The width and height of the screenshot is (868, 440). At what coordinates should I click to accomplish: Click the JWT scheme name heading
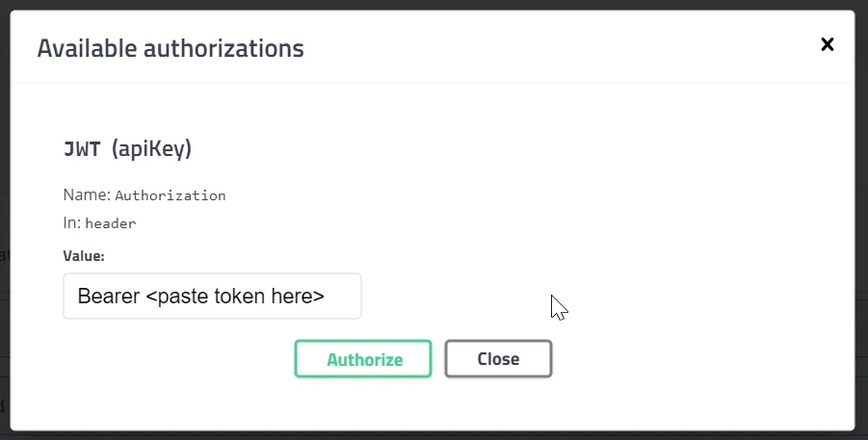pos(82,149)
